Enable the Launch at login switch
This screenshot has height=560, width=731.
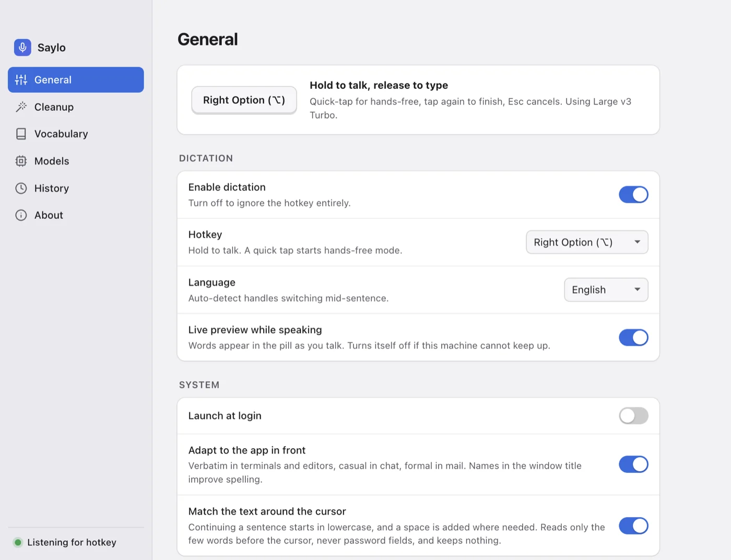(x=633, y=416)
